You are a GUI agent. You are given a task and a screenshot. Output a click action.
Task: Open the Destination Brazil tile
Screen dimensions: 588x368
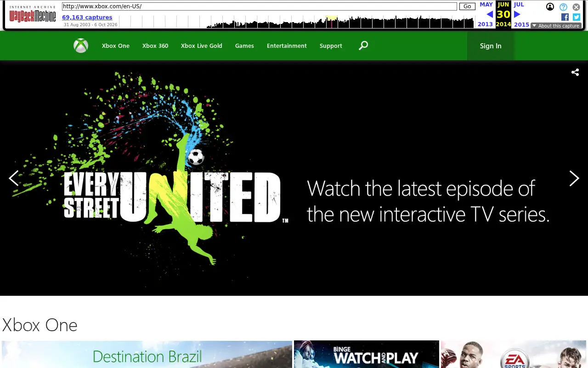tap(147, 354)
